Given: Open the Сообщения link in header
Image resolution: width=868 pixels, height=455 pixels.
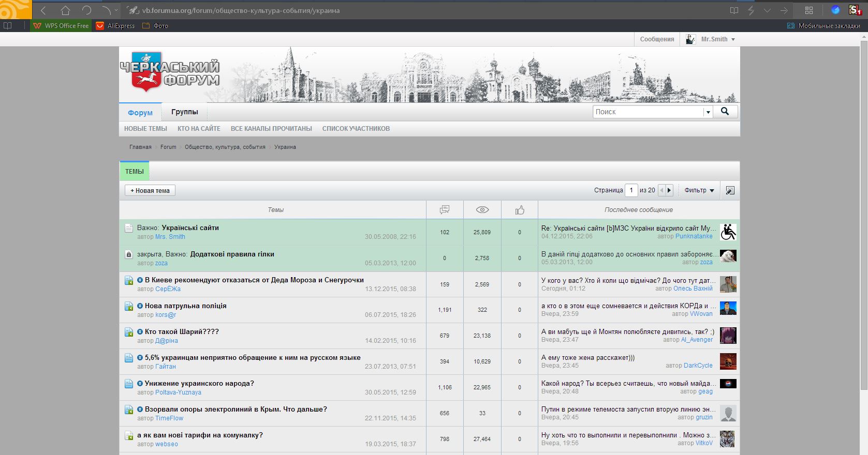Looking at the screenshot, I should [x=657, y=39].
